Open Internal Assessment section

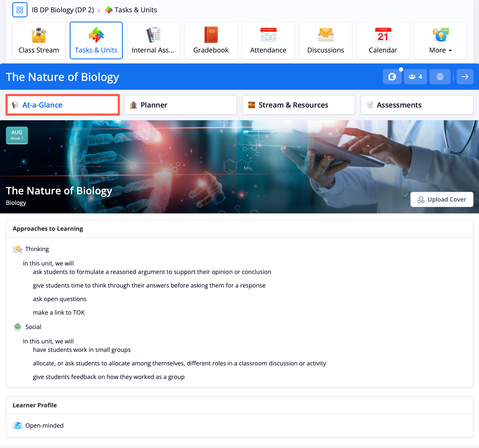154,40
